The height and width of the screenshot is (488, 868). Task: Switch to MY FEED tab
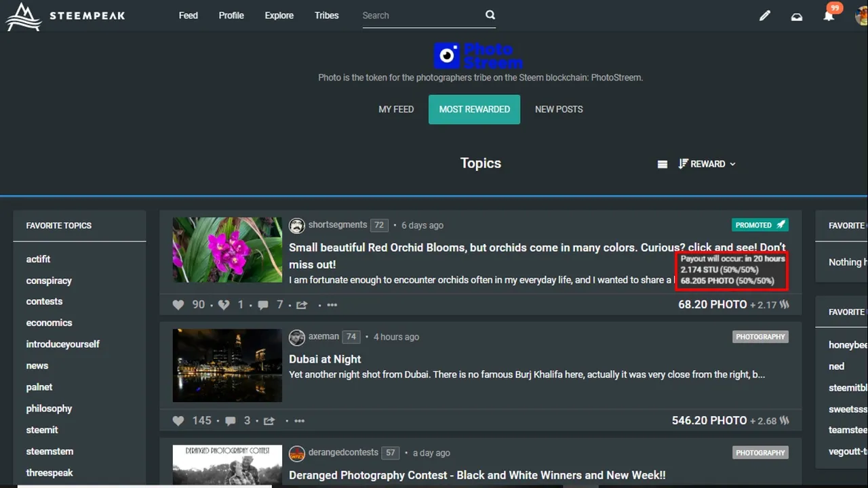coord(396,109)
